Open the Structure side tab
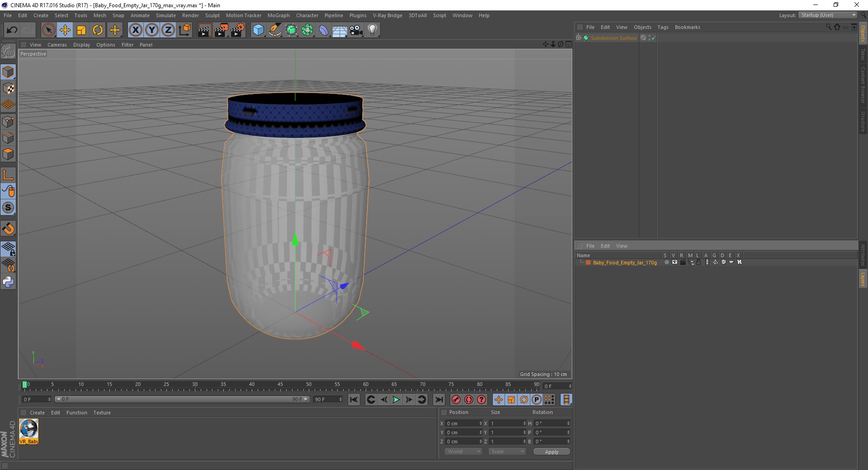Screen dimensions: 868x470 click(863, 122)
